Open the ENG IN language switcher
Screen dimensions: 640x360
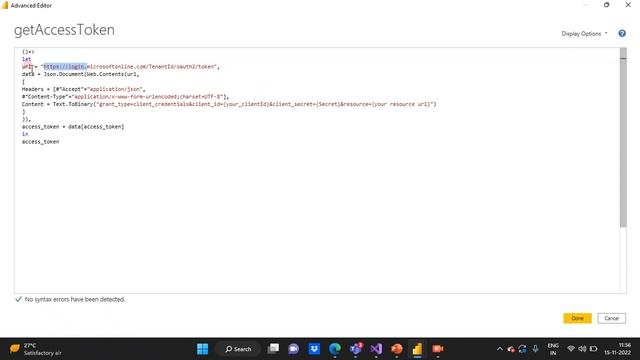pos(553,349)
